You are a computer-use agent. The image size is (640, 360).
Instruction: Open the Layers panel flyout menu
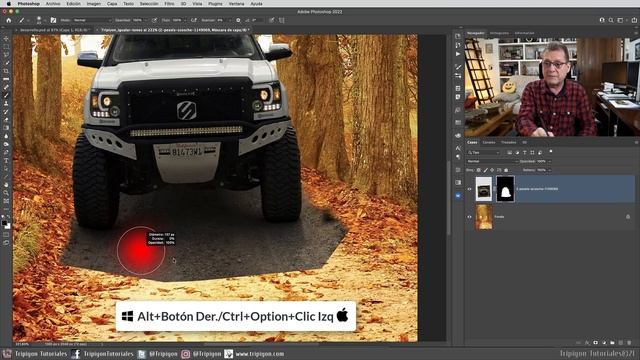point(636,142)
